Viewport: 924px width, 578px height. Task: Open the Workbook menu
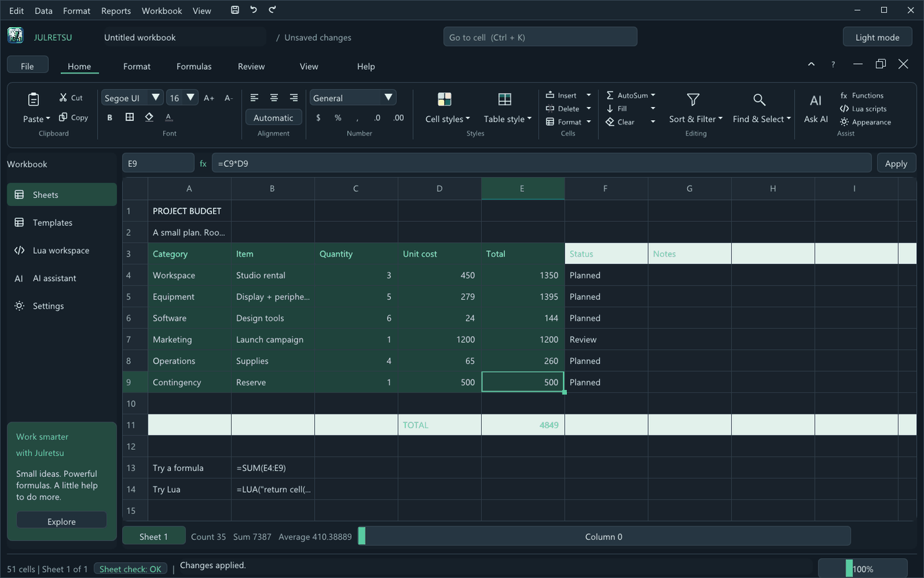coord(162,11)
